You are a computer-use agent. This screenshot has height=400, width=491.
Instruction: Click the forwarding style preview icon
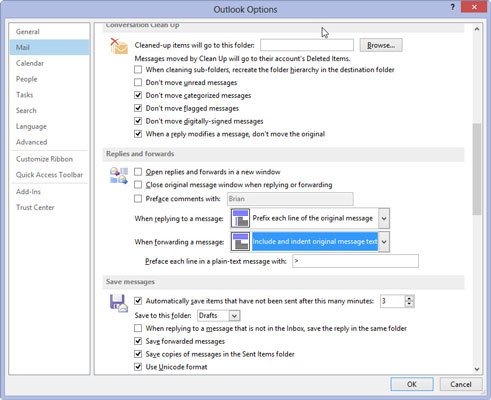[x=240, y=242]
